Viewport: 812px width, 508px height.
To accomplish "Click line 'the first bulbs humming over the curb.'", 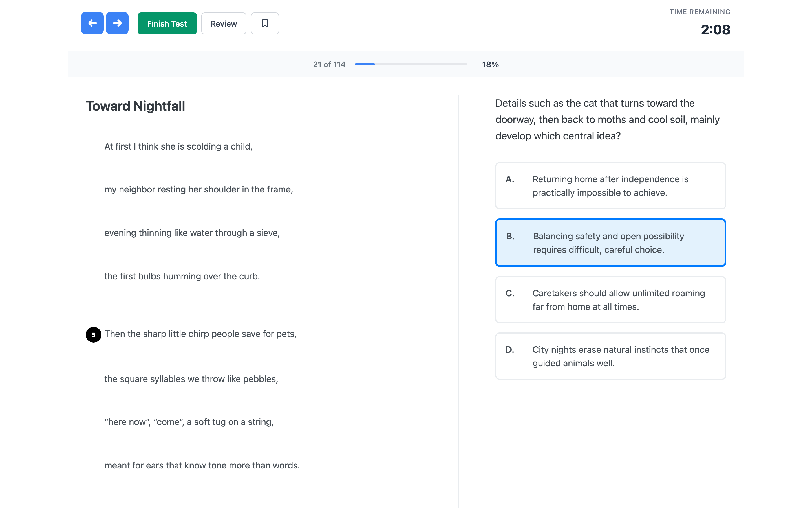I will tap(182, 276).
